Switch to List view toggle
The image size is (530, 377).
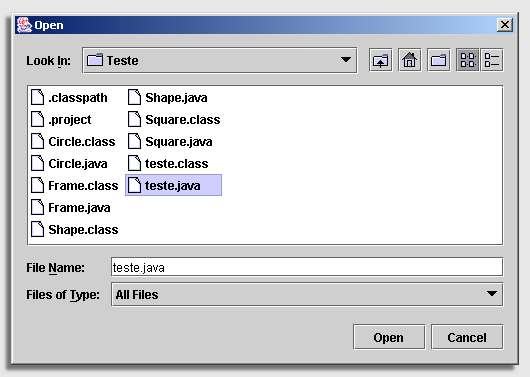467,61
